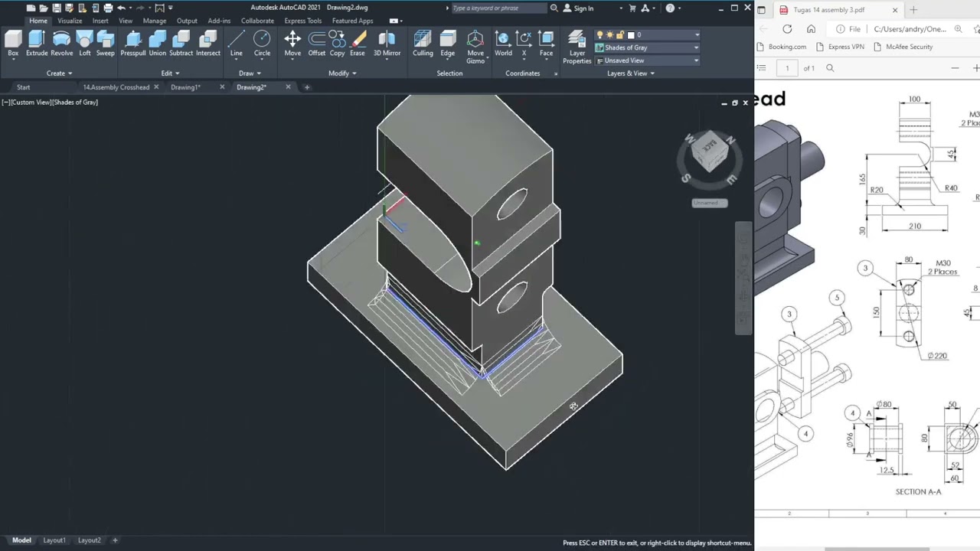
Task: Select the Offset tool
Action: [317, 43]
